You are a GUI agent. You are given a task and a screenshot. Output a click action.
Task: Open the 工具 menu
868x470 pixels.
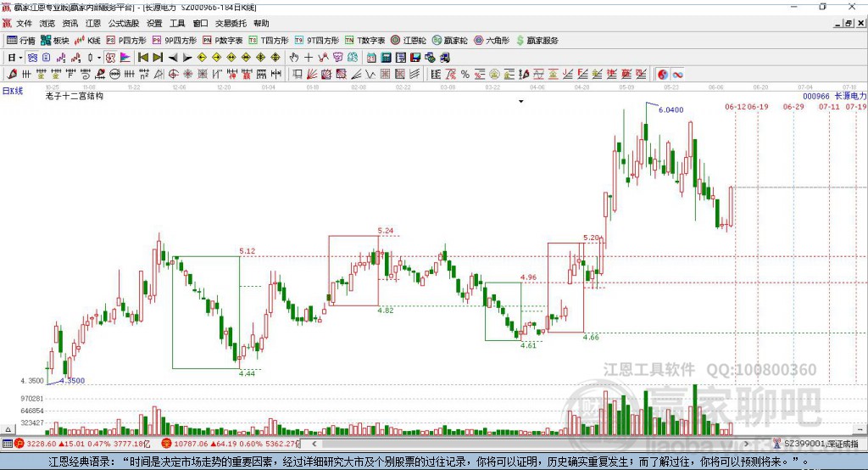(x=177, y=23)
